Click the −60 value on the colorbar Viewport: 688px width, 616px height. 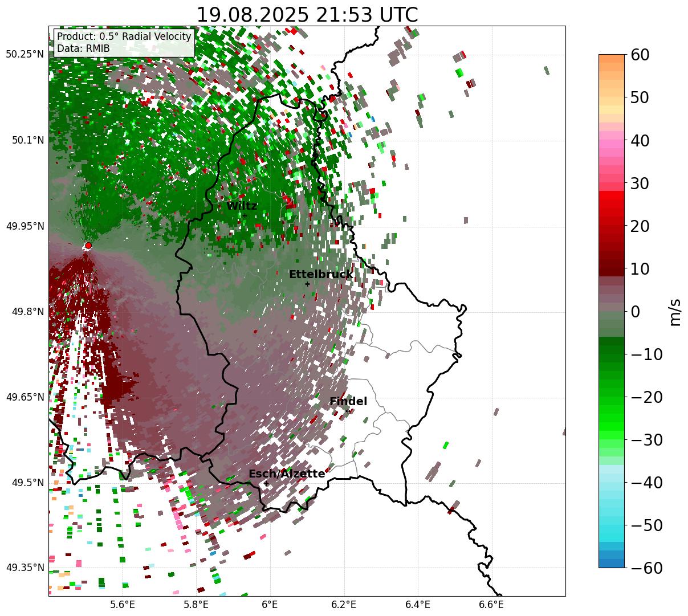click(646, 568)
